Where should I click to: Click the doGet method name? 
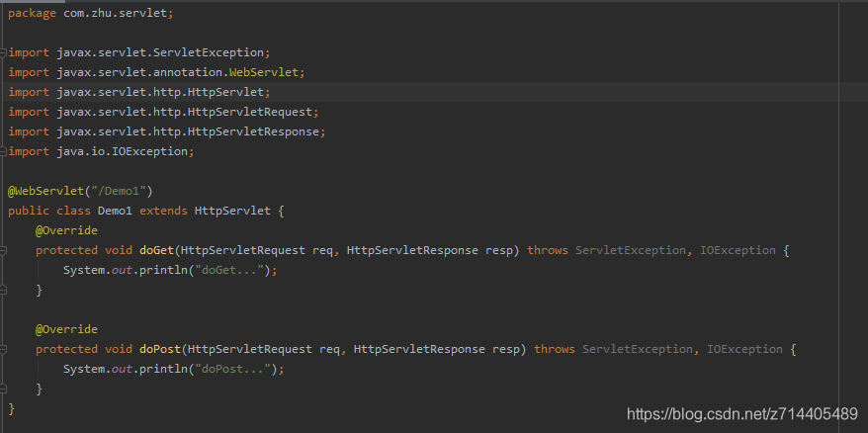(156, 250)
